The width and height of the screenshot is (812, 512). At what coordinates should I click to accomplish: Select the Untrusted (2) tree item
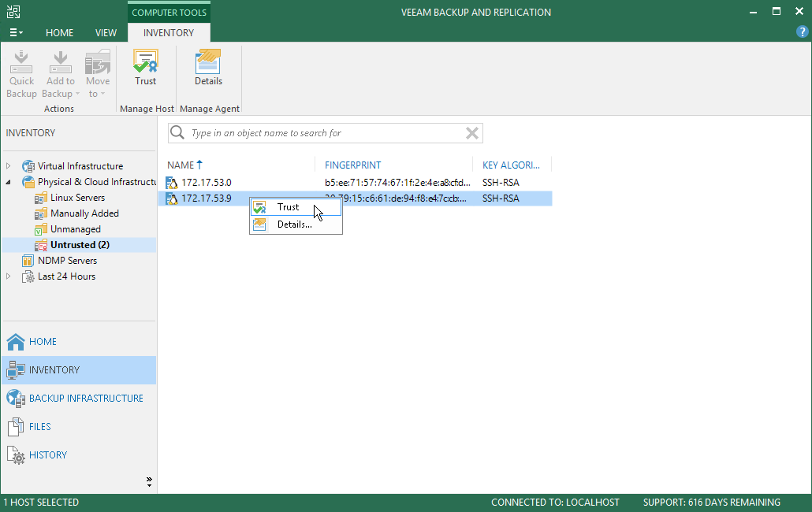pyautogui.click(x=80, y=245)
